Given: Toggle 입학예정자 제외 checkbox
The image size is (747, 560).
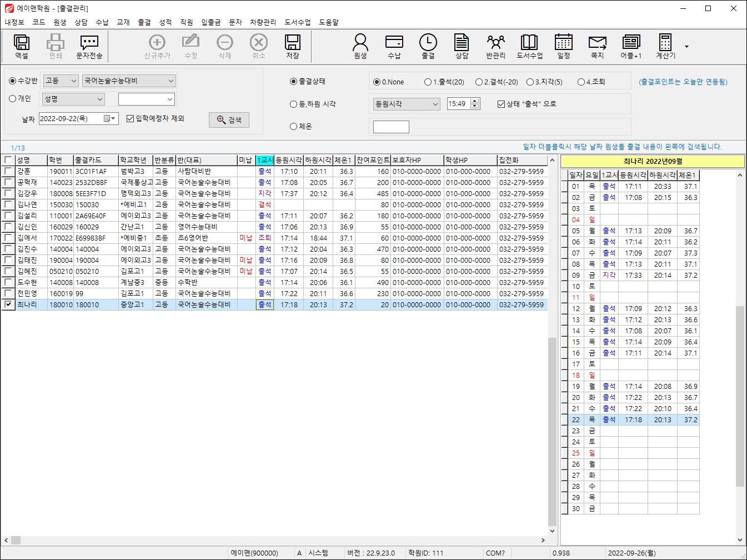Looking at the screenshot, I should tap(131, 118).
